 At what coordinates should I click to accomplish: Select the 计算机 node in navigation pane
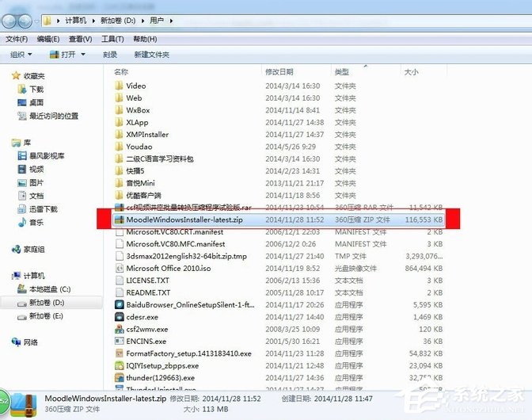(x=34, y=276)
